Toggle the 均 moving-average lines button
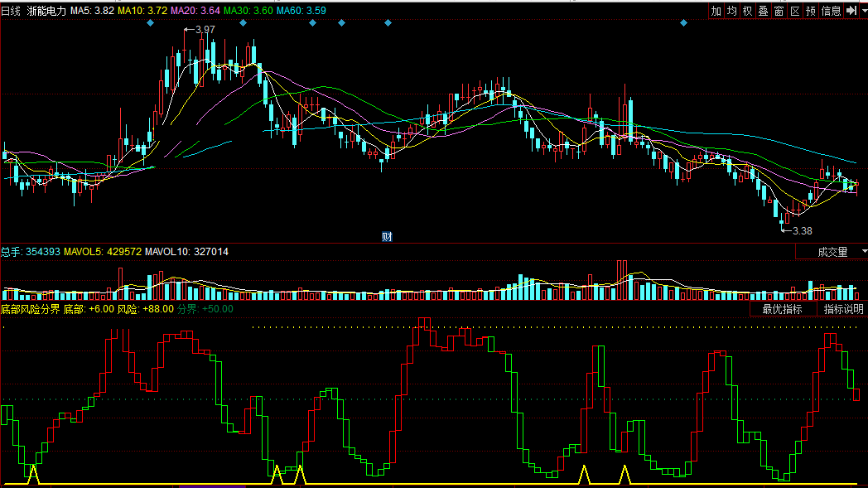The image size is (868, 488). pos(732,11)
